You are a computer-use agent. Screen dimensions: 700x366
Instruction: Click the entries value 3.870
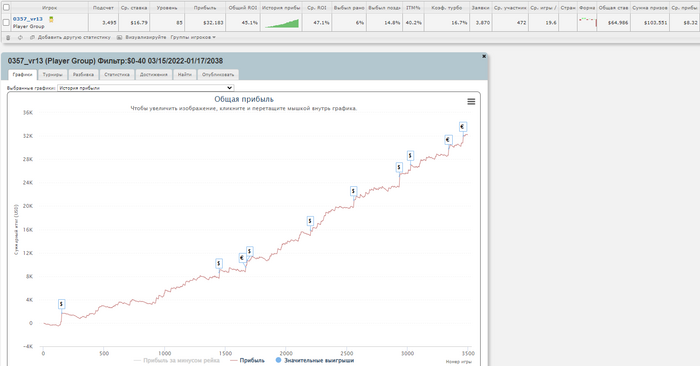[x=483, y=23]
